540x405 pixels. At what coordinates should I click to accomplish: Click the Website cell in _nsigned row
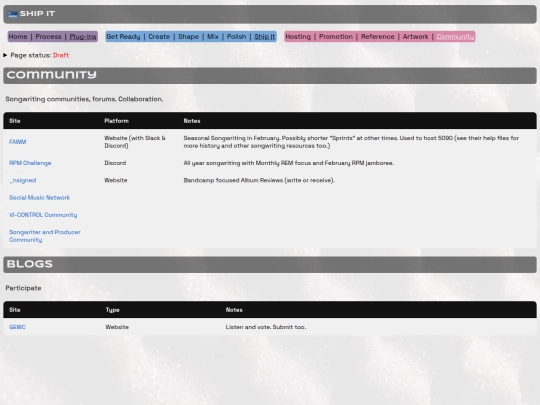116,180
